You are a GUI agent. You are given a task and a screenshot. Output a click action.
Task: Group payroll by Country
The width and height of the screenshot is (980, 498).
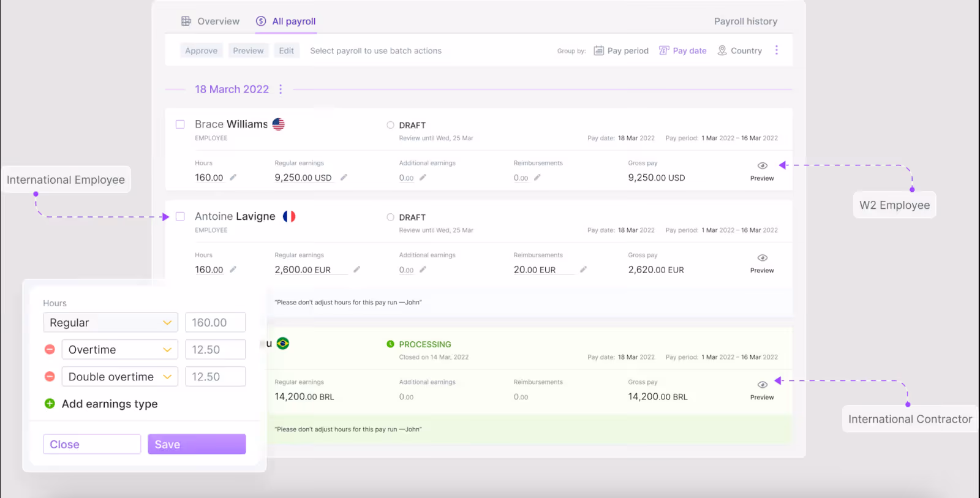tap(740, 51)
